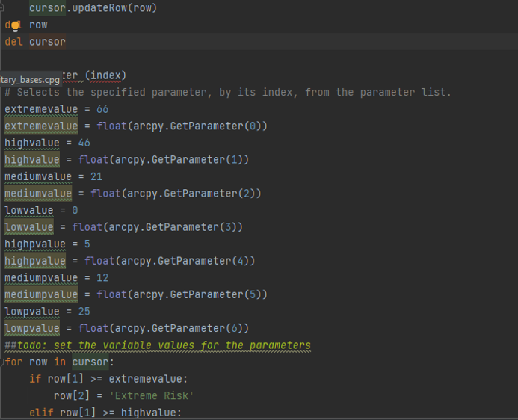Image resolution: width=518 pixels, height=420 pixels.
Task: Click highlighted 'highpvalue' on the float assignment line
Action: coord(35,261)
